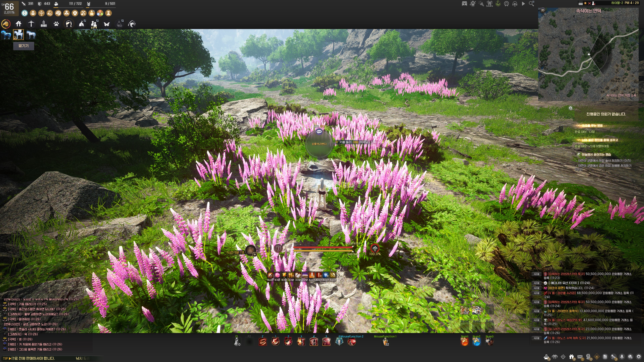Toggle the headset voice chat icon
The width and height of the screenshot is (644, 362).
point(515,4)
